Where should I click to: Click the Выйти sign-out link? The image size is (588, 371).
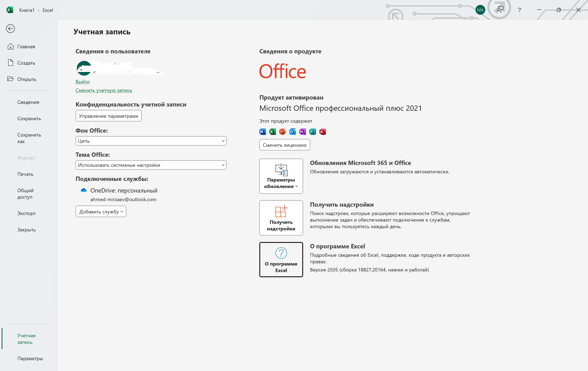pyautogui.click(x=82, y=82)
